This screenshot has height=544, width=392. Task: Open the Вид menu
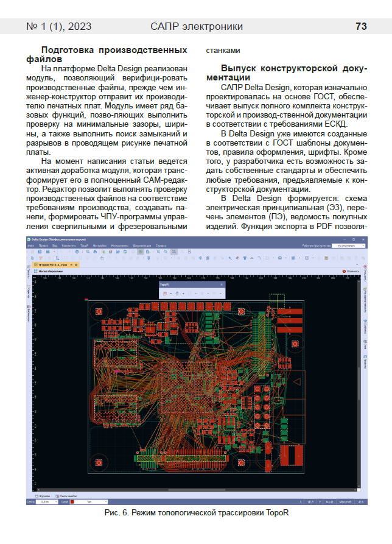point(54,246)
